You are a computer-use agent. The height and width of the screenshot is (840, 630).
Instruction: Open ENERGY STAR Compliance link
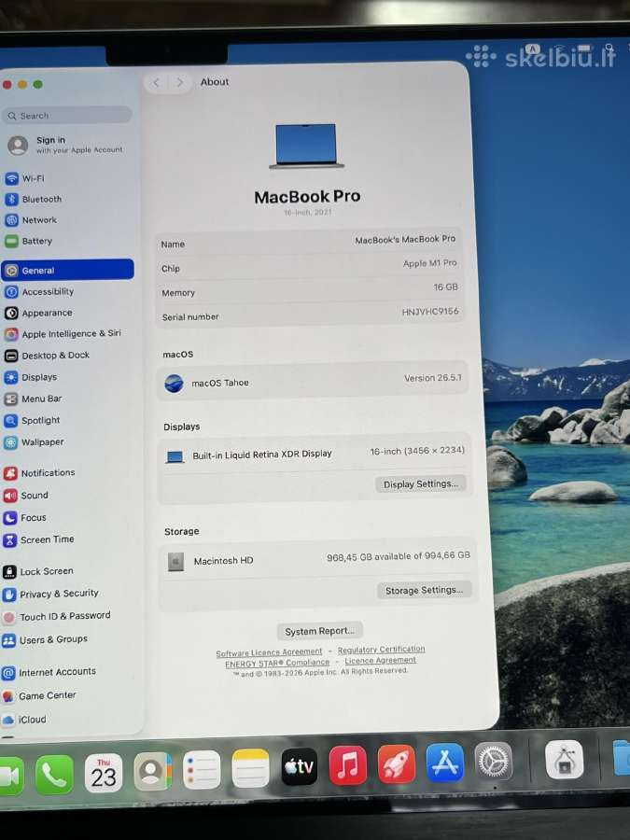click(x=277, y=664)
